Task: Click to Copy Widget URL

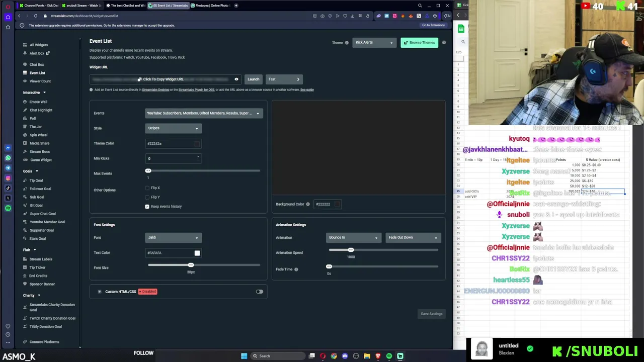Action: (x=160, y=79)
